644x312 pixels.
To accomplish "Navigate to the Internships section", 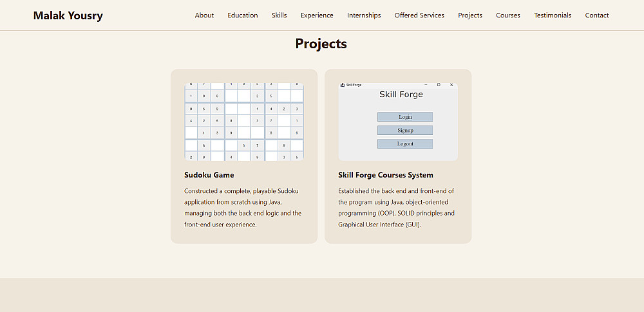I will tap(364, 15).
